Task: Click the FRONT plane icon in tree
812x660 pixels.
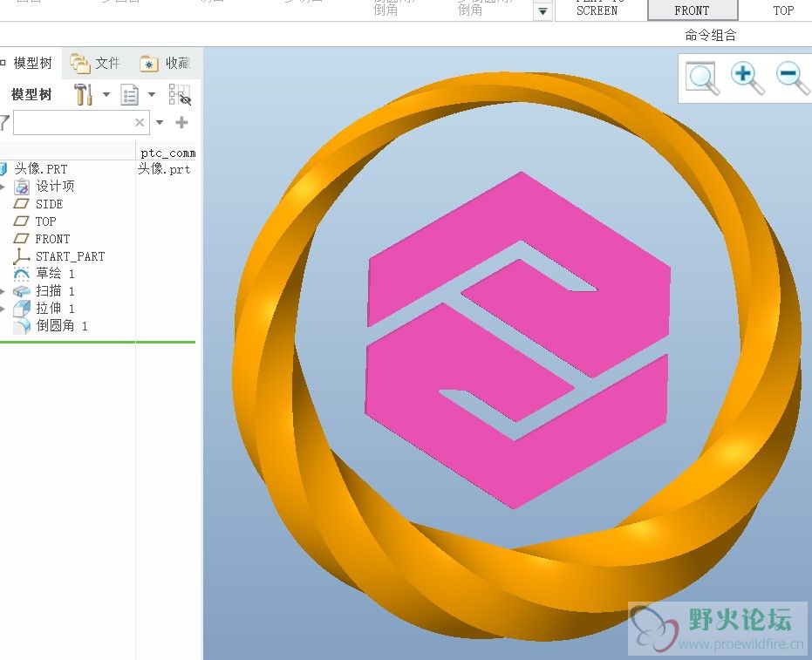Action: 21,239
